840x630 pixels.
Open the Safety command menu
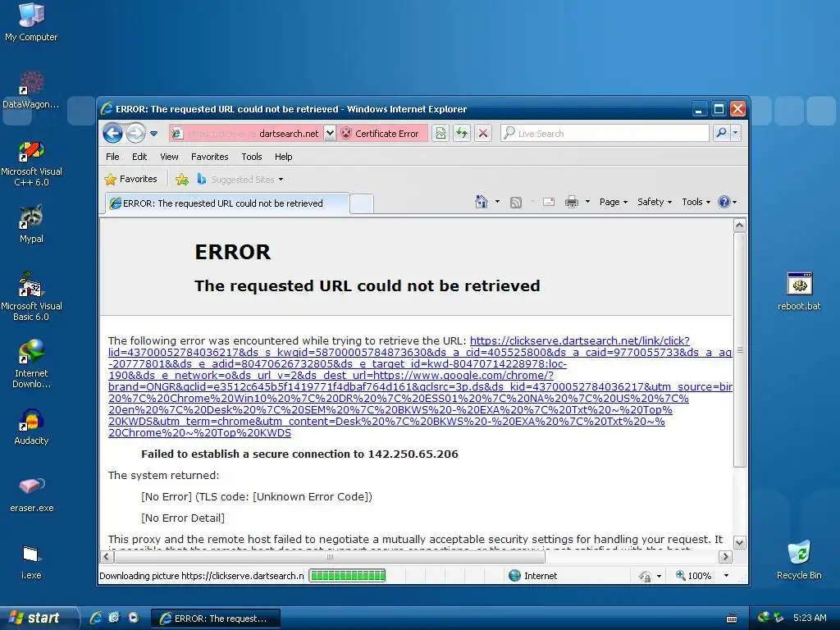[654, 202]
